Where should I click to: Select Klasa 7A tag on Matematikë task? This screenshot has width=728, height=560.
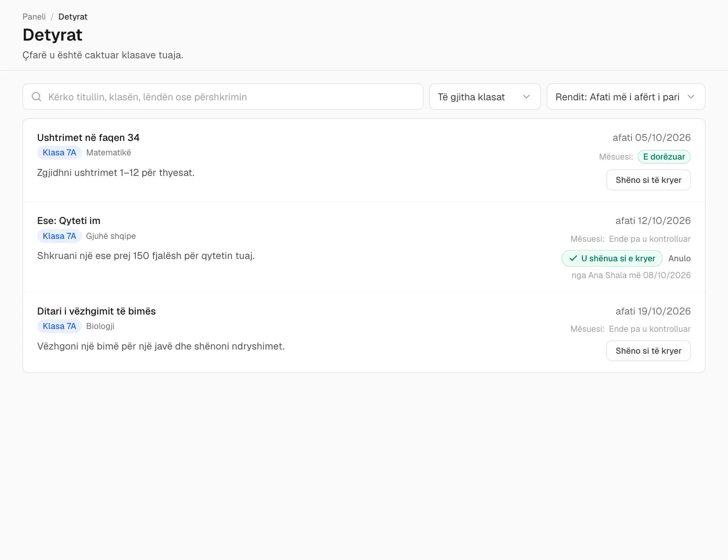pyautogui.click(x=59, y=153)
